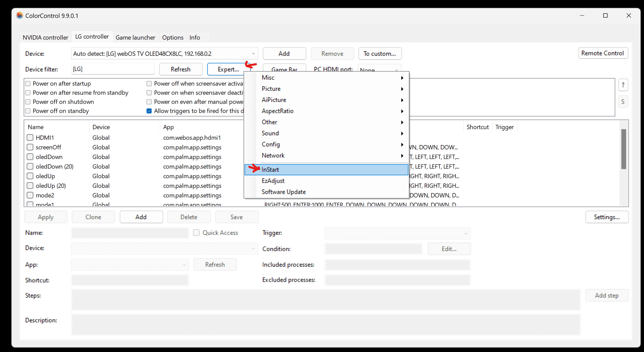
Task: Select InStart from the expert menu
Action: [326, 170]
